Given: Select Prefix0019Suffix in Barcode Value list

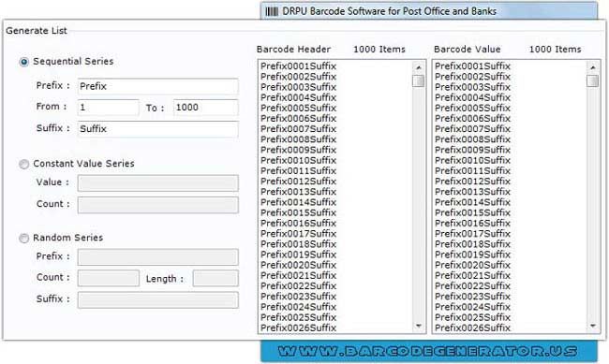Looking at the screenshot, I should 472,255.
